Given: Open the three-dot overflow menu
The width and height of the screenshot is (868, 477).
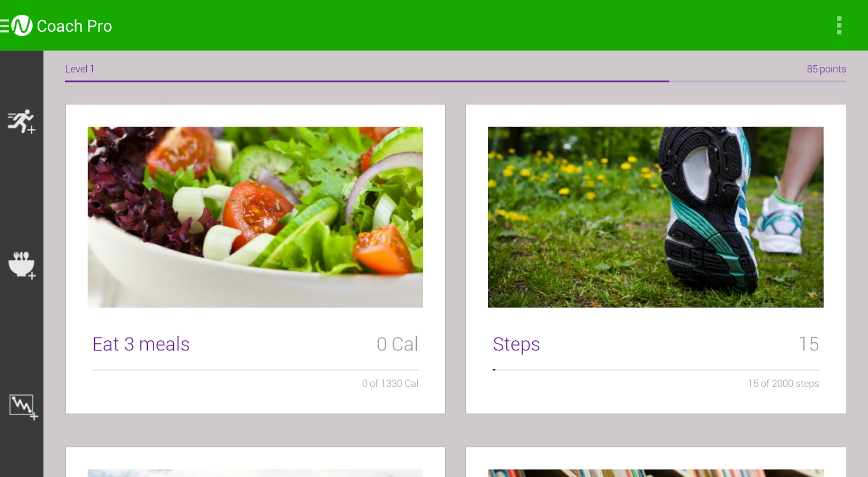Looking at the screenshot, I should click(x=839, y=25).
